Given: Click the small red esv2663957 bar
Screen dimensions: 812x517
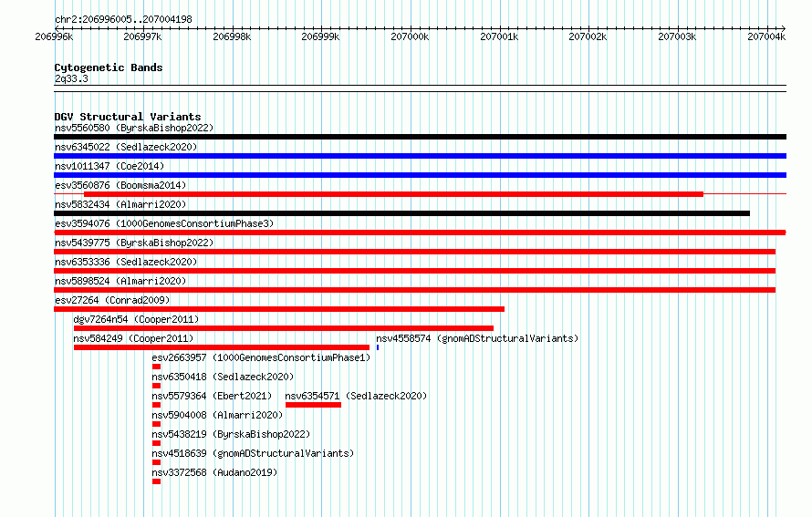Looking at the screenshot, I should click(x=156, y=367).
